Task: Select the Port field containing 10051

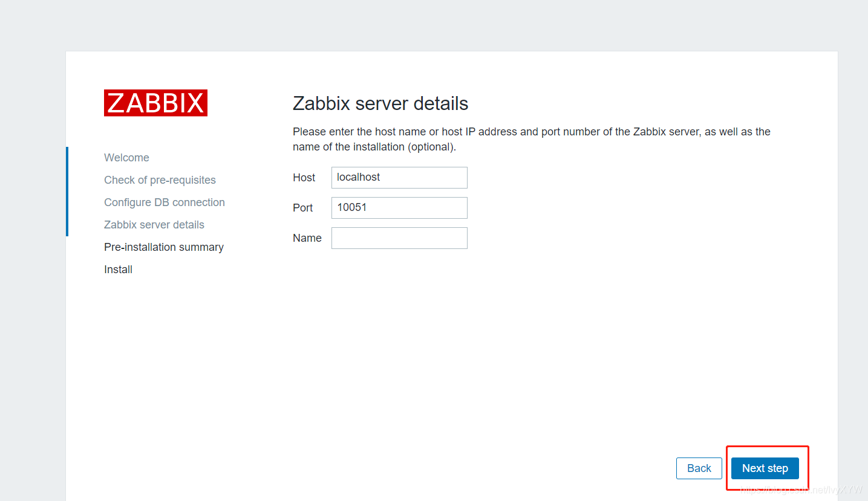Action: tap(399, 208)
